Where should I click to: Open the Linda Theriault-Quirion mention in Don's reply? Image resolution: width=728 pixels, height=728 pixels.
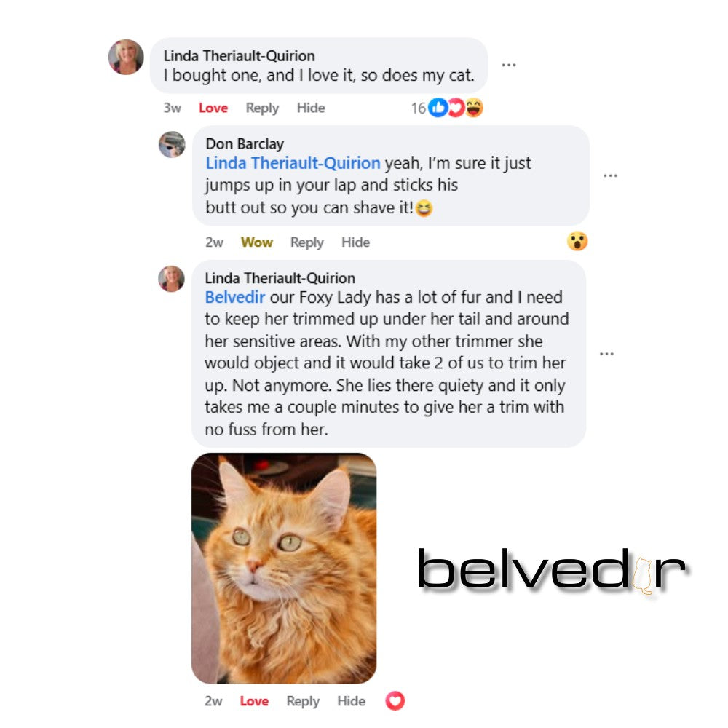[293, 163]
